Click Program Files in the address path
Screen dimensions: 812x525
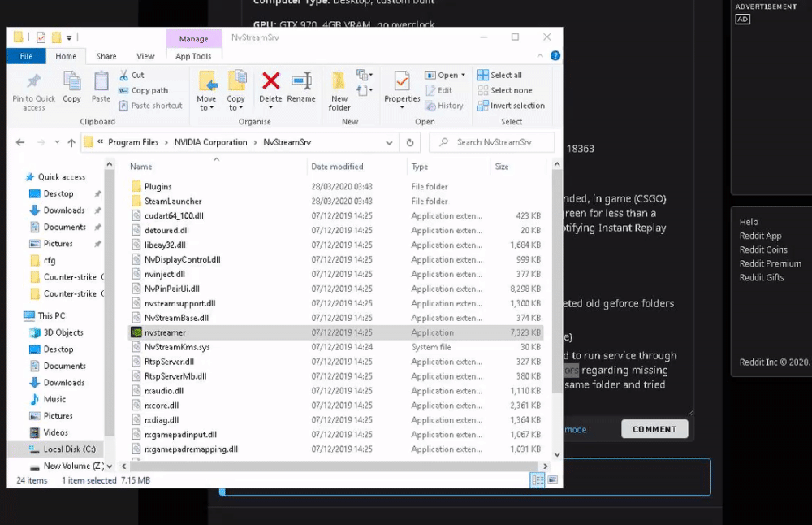[x=133, y=142]
